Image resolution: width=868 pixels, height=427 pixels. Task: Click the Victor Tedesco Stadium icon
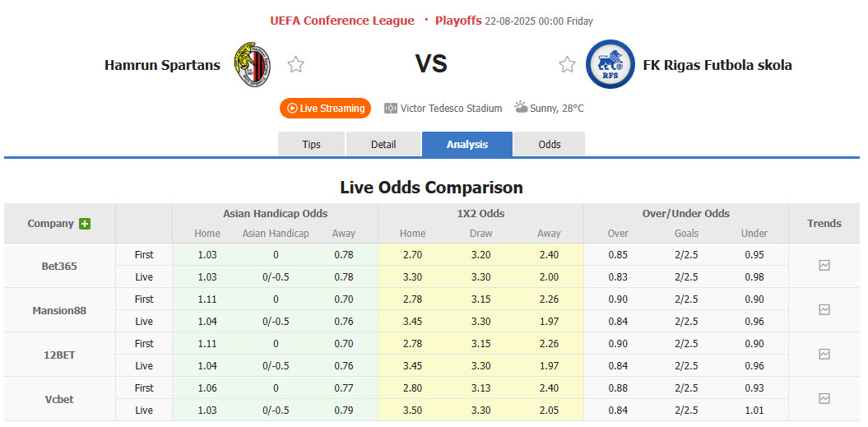tap(391, 109)
